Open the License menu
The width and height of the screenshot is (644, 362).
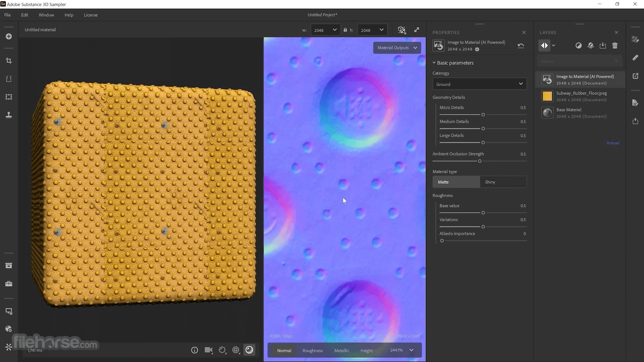tap(91, 15)
